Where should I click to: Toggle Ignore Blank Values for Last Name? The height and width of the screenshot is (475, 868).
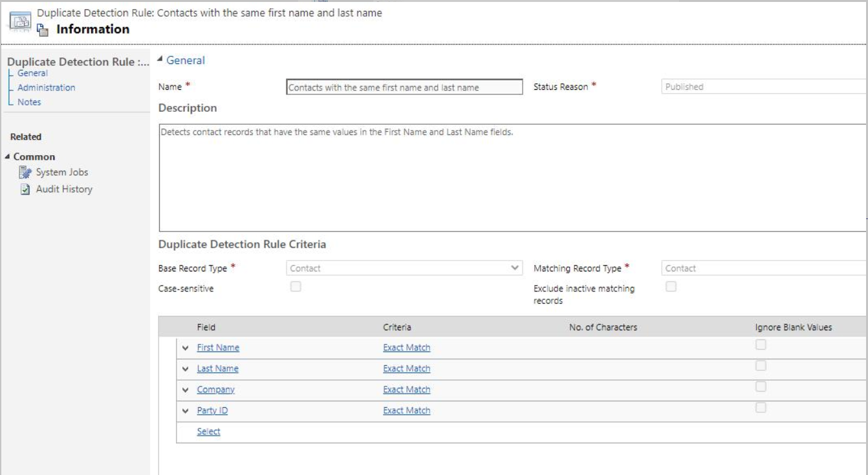761,366
